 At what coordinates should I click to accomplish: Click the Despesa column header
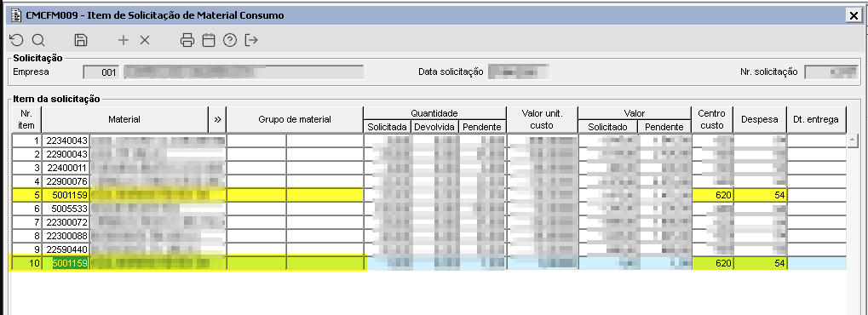(760, 119)
